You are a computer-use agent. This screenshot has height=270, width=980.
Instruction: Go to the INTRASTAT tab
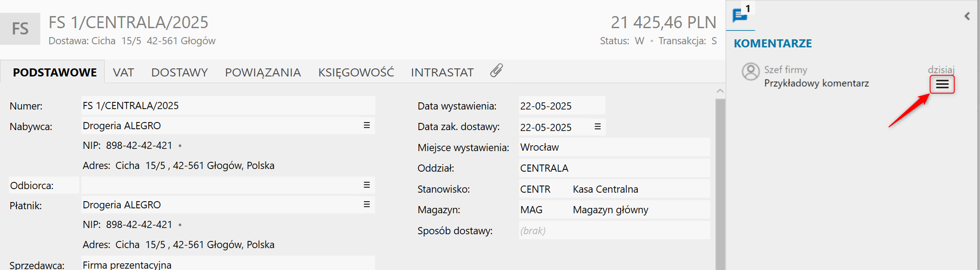[442, 72]
